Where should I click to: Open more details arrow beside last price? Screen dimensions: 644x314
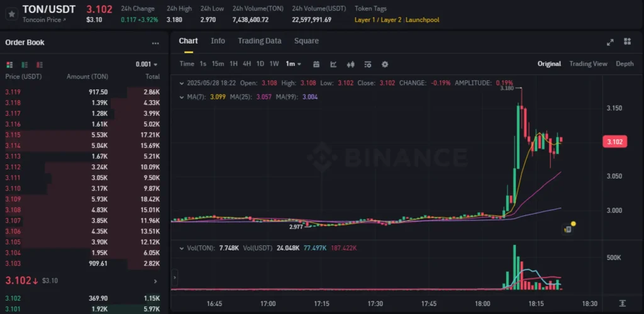point(155,281)
